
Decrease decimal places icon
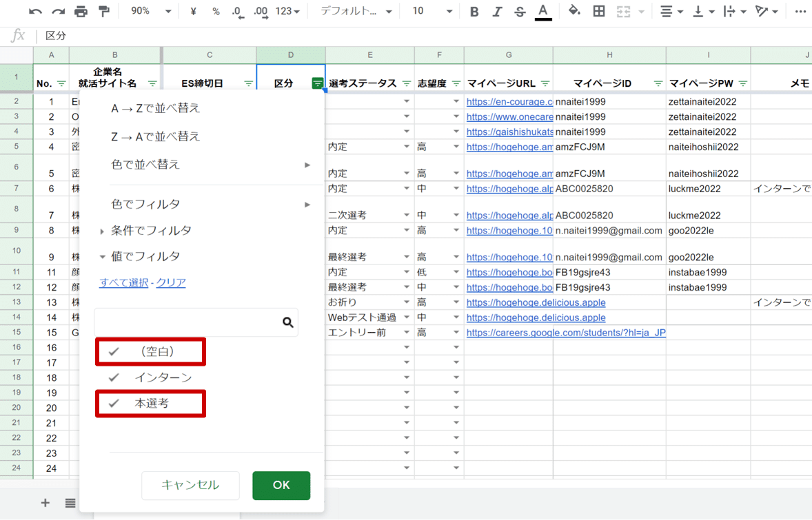coord(238,12)
